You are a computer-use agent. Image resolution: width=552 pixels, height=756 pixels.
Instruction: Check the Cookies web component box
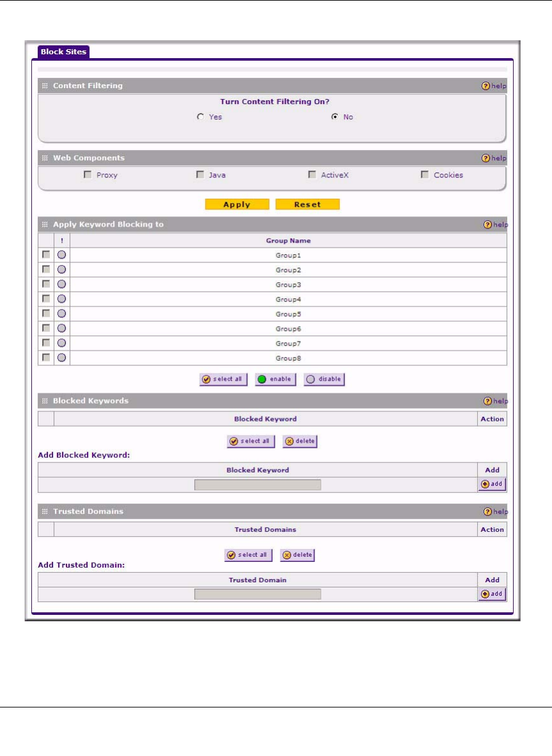[x=425, y=174]
